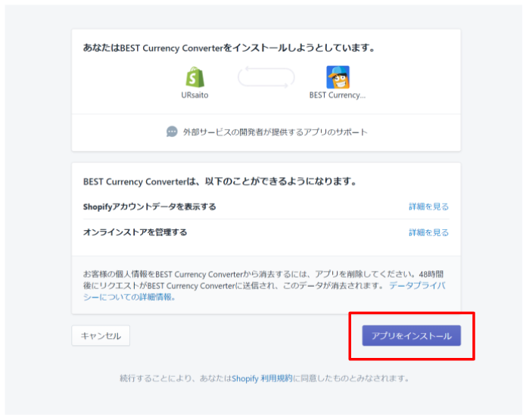Click the アプリをインストール button
The width and height of the screenshot is (526, 420).
(411, 335)
